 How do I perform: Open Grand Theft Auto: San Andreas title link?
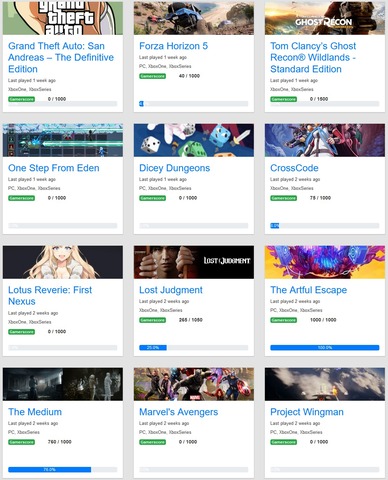[x=61, y=57]
